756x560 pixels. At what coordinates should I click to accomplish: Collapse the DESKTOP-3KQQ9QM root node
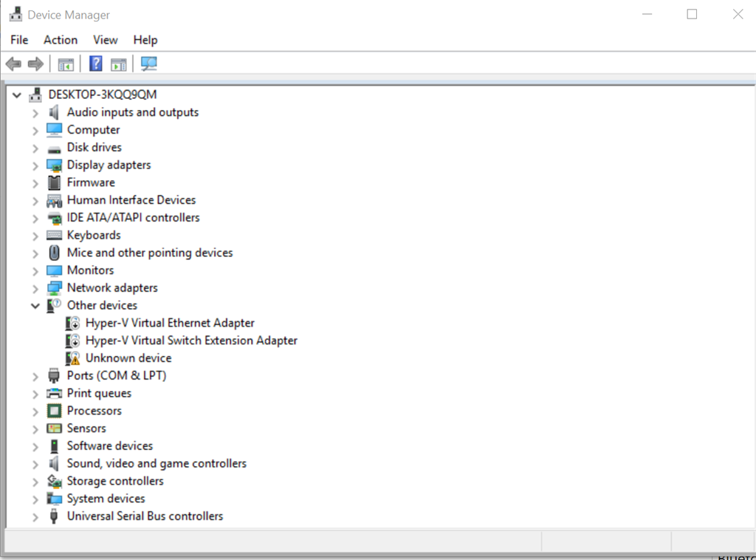pos(17,95)
